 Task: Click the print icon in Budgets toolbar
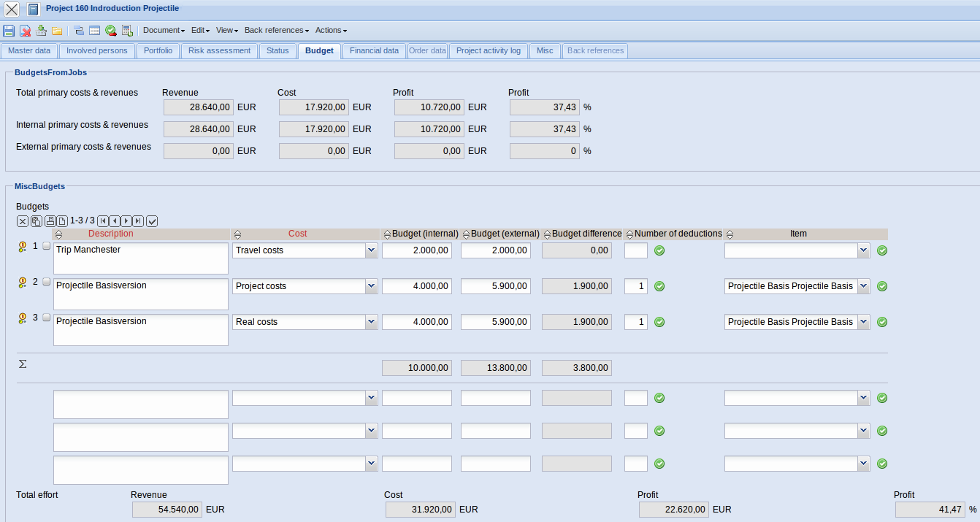click(x=50, y=220)
